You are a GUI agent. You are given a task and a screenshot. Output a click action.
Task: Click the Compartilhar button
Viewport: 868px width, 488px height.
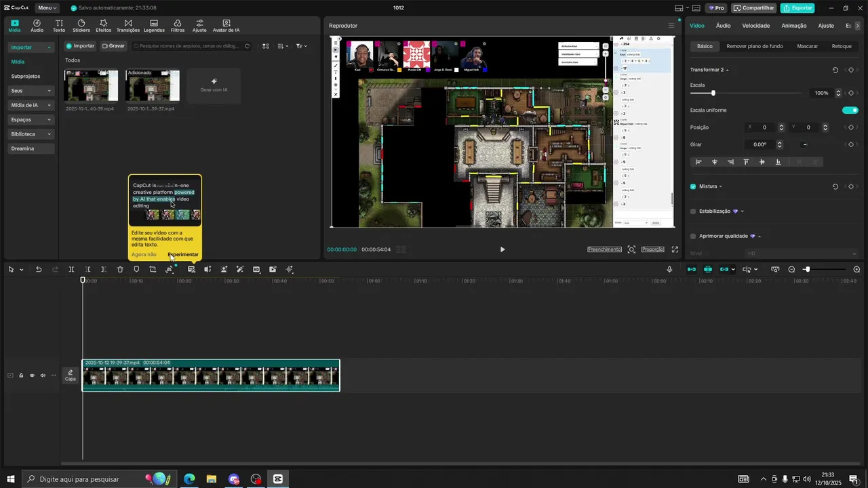pyautogui.click(x=754, y=8)
